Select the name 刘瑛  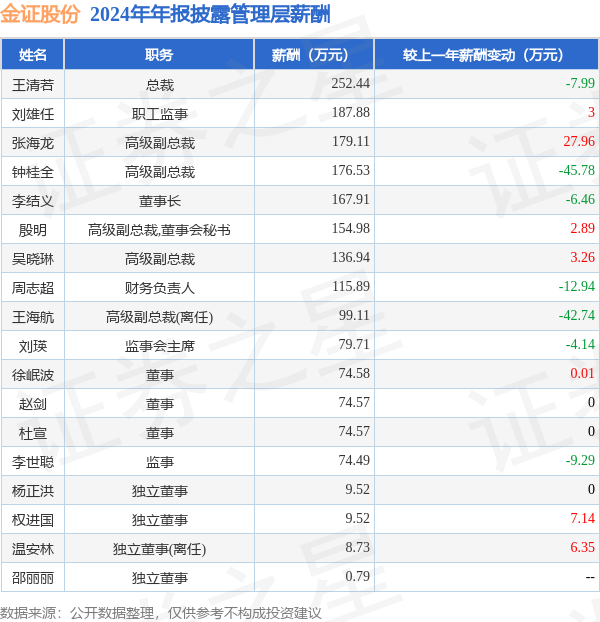point(33,346)
